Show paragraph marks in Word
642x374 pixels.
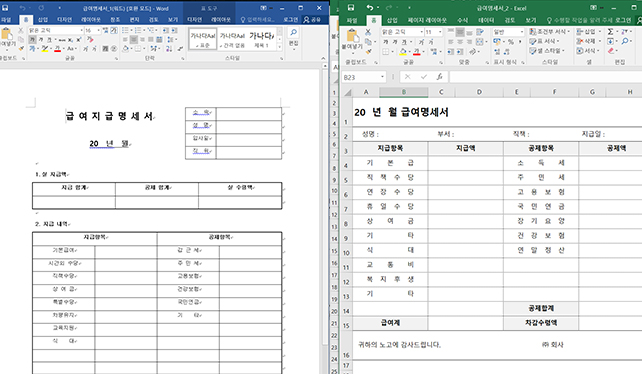[x=180, y=49]
